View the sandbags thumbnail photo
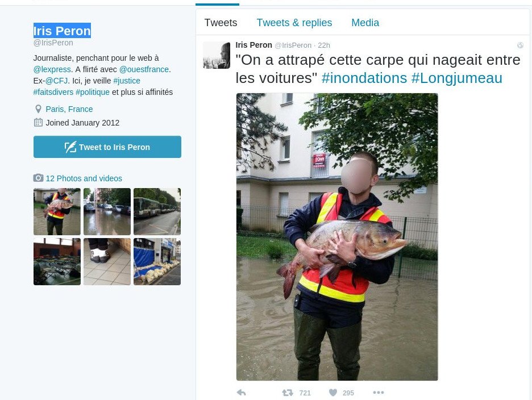Viewport: 532px width, 400px height. (x=157, y=261)
